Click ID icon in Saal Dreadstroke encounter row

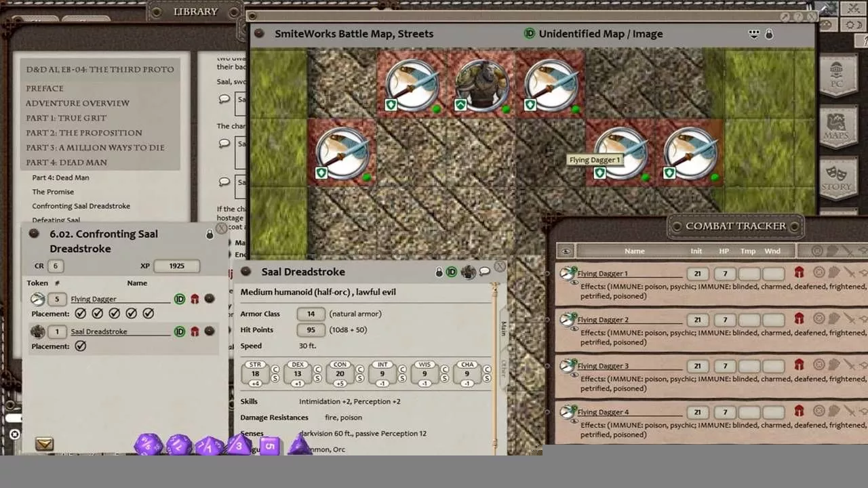[180, 331]
